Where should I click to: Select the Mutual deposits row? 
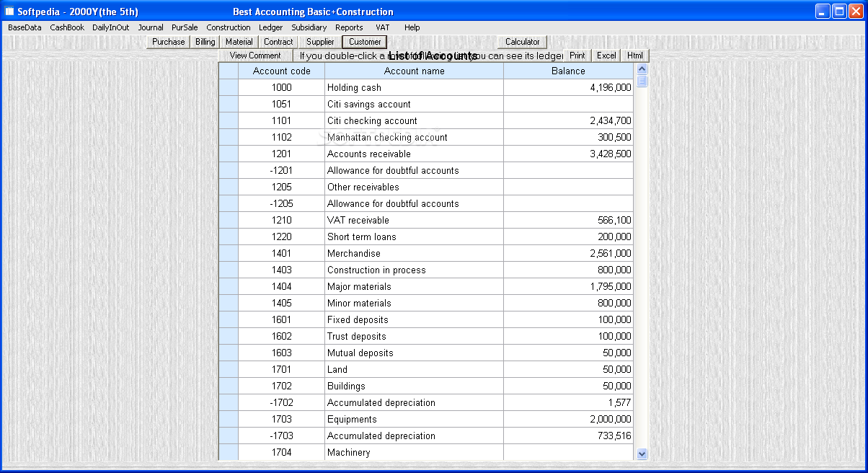[x=426, y=353]
